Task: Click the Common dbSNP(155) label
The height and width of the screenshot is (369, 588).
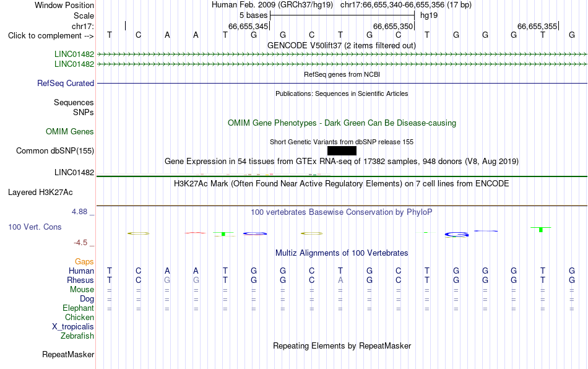Action: (x=55, y=150)
